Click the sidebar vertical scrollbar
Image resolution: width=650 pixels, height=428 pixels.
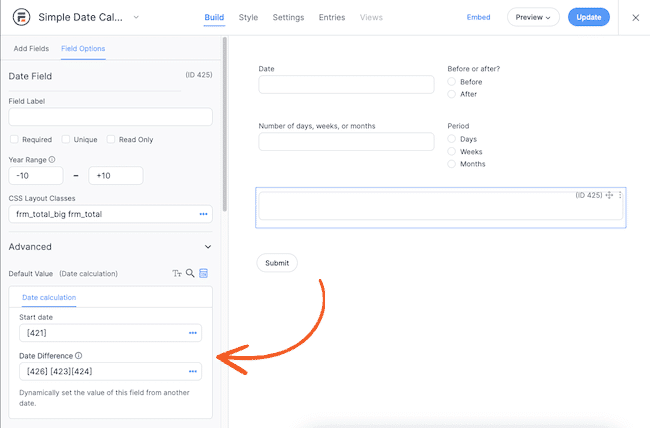(x=225, y=124)
